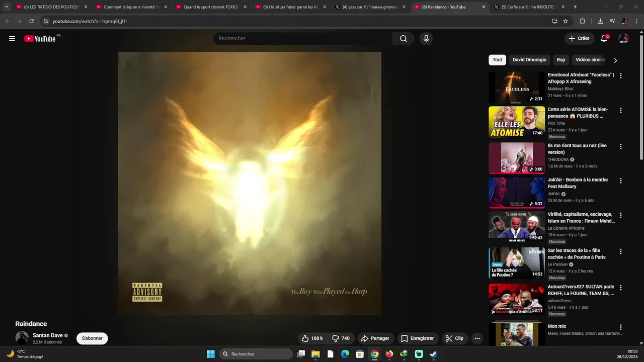Click the search magnifier button on YouTube

(404, 39)
